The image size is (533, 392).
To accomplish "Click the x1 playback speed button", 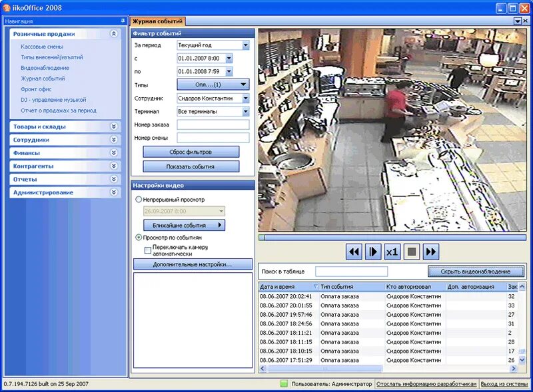I will coord(392,252).
